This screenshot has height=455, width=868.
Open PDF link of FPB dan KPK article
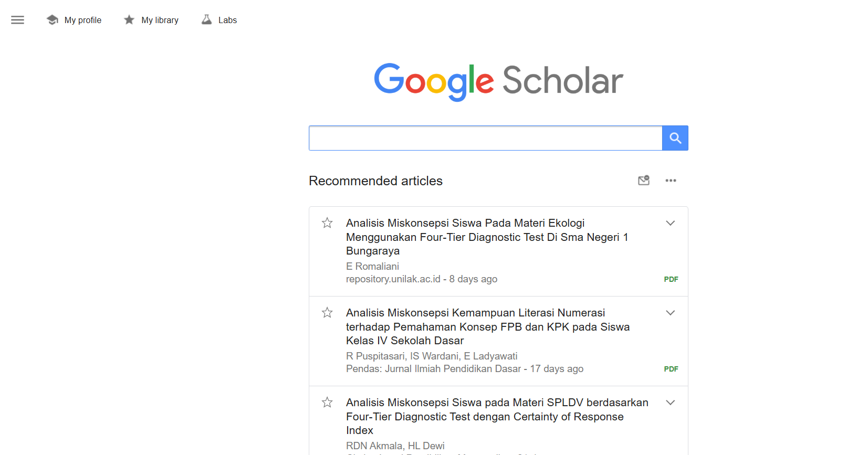671,369
